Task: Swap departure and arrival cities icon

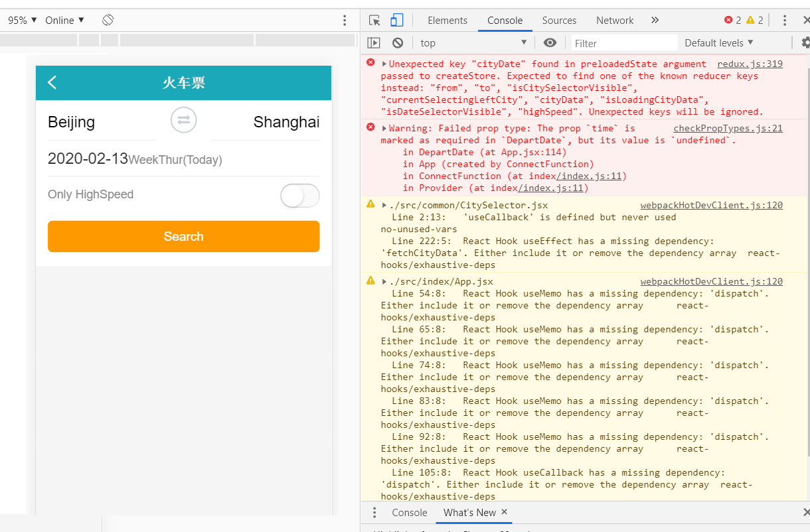Action: pyautogui.click(x=184, y=120)
